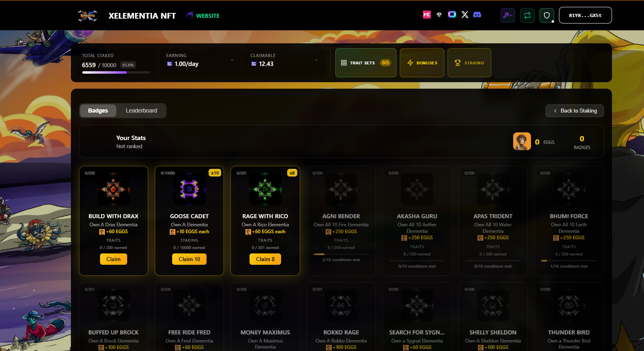Click the Total Staked progress bar
The width and height of the screenshot is (644, 351).
pos(116,72)
